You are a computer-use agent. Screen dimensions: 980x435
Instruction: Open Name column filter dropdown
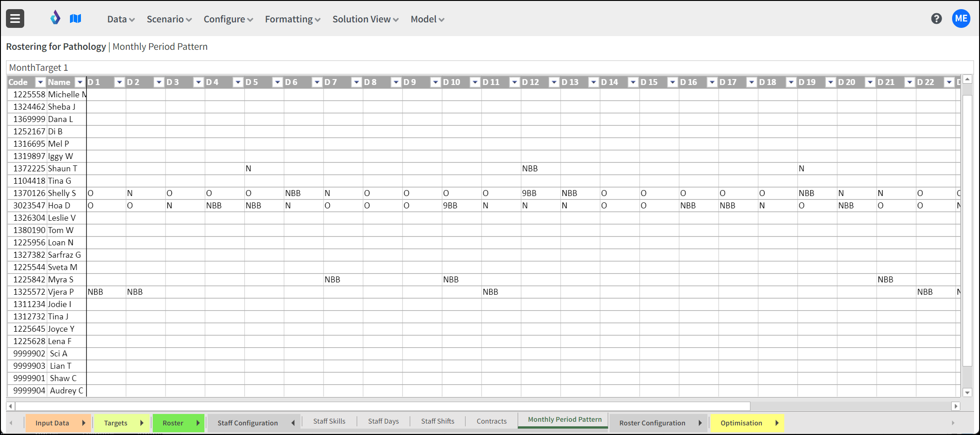80,82
